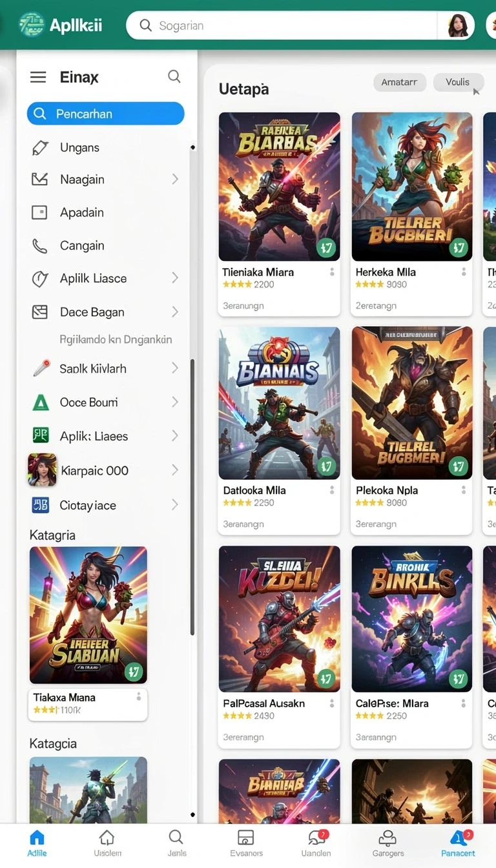Open options menu for Herkeka Mlla
Image resolution: width=496 pixels, height=868 pixels.
464,272
